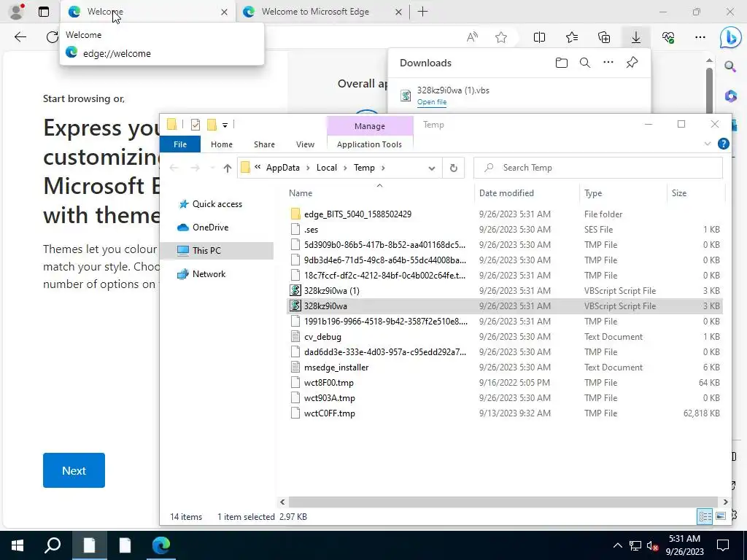Select Network in navigation pane
The width and height of the screenshot is (747, 560).
pos(209,274)
